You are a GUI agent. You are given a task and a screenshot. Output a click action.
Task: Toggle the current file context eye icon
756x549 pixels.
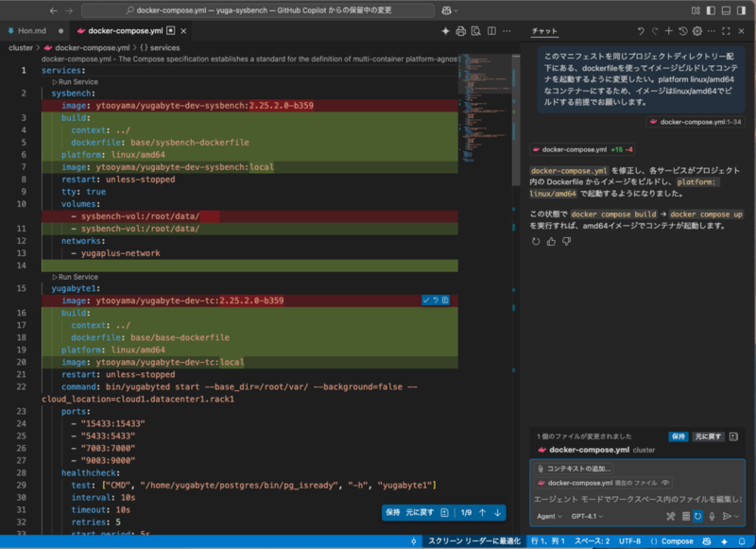pyautogui.click(x=666, y=483)
